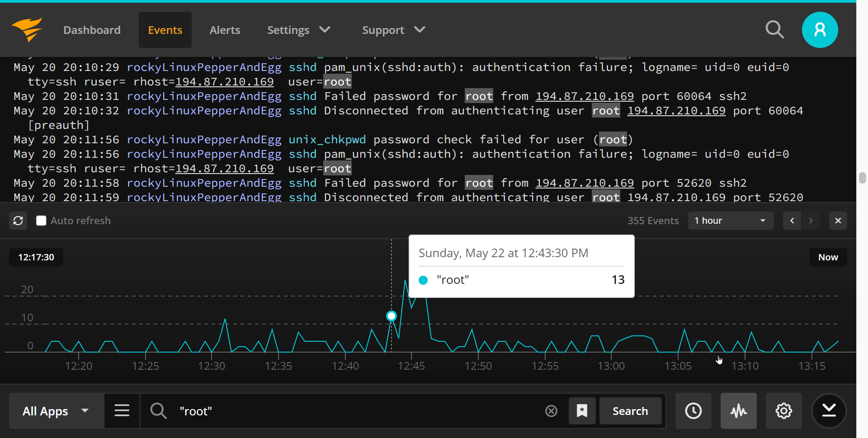Open the Dashboard page

(92, 30)
